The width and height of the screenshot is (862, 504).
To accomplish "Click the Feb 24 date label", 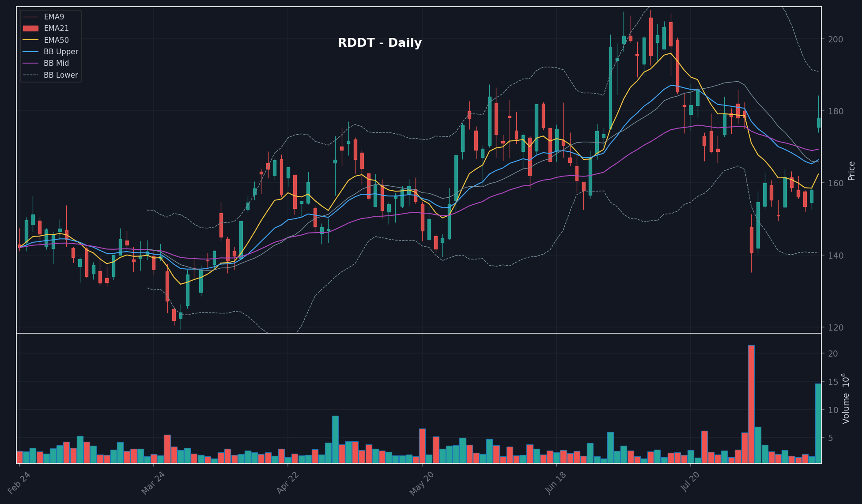I will (x=19, y=482).
